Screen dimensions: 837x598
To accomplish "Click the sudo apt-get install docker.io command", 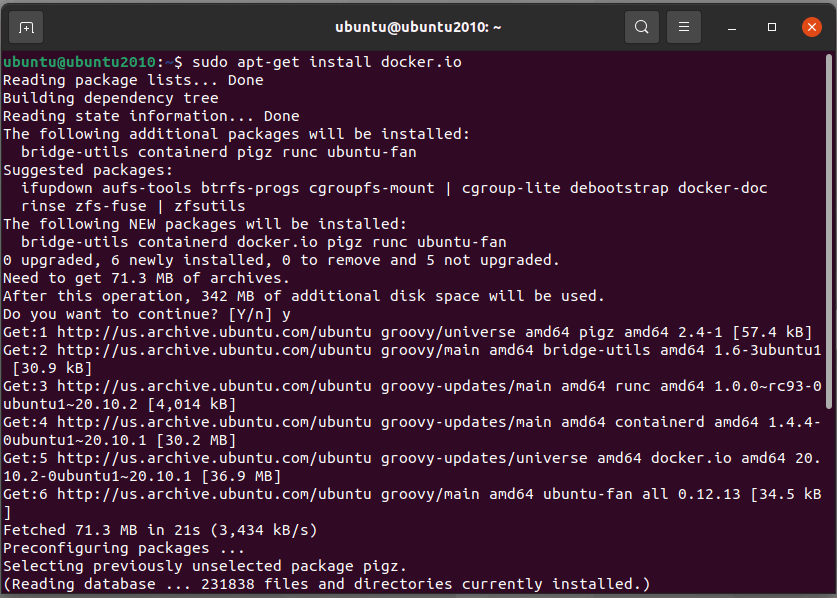I will 327,62.
